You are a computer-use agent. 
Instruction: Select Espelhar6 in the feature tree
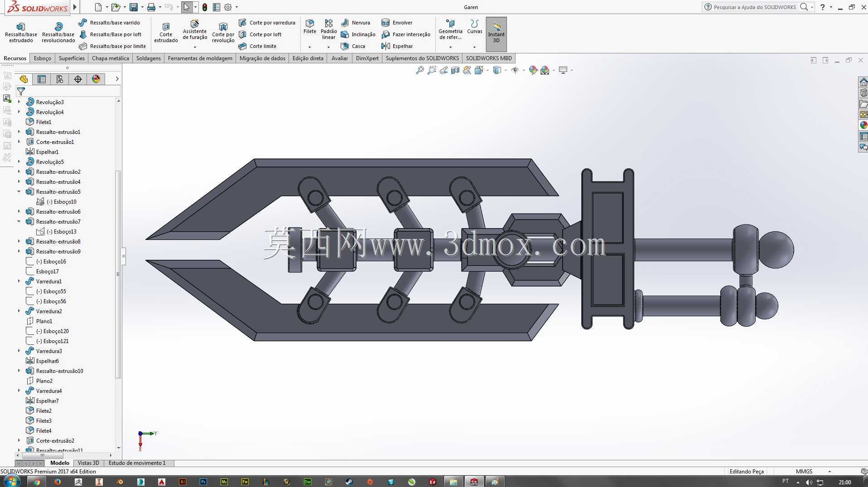47,361
